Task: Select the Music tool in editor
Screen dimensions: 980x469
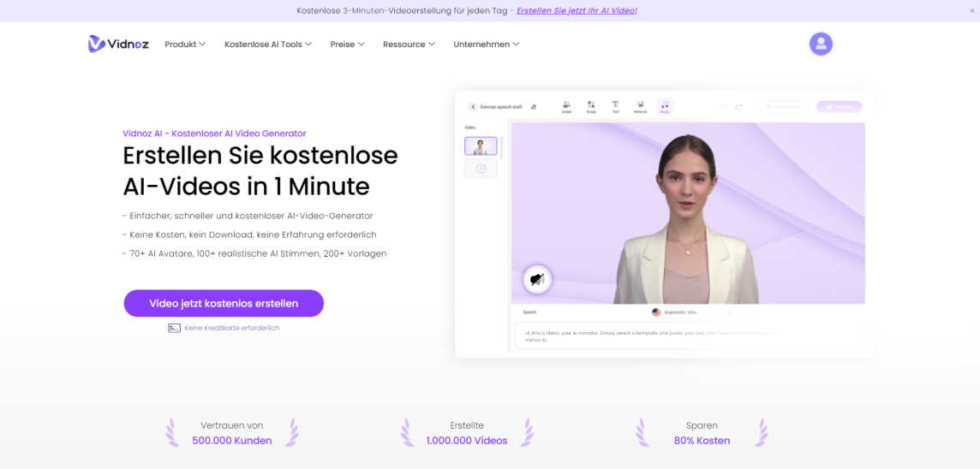Action: [x=665, y=107]
